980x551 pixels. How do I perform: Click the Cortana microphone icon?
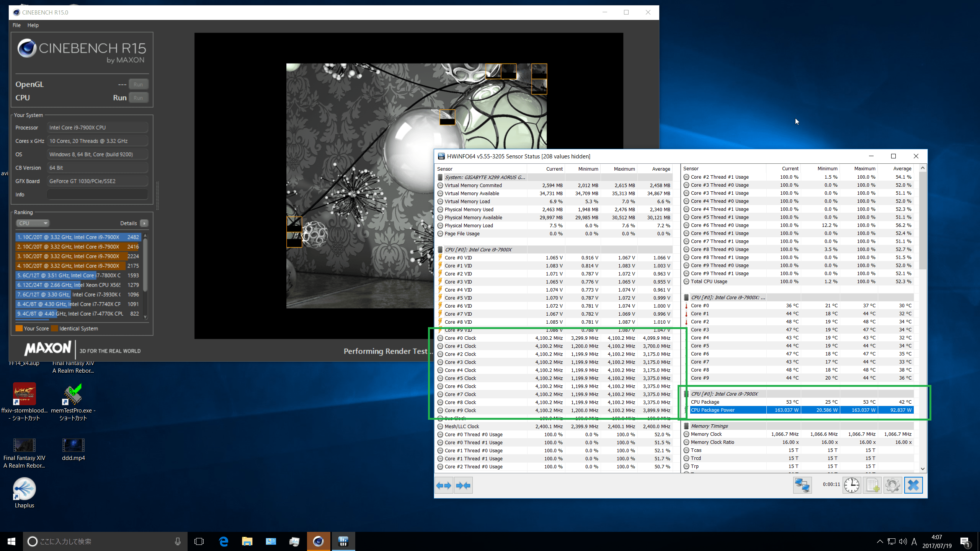[x=178, y=541]
